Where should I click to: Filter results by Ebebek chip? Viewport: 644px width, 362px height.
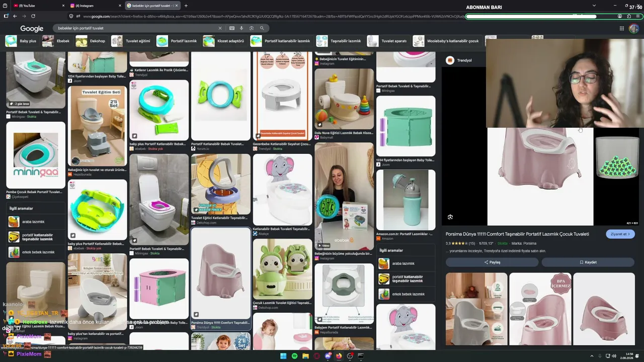pos(57,41)
